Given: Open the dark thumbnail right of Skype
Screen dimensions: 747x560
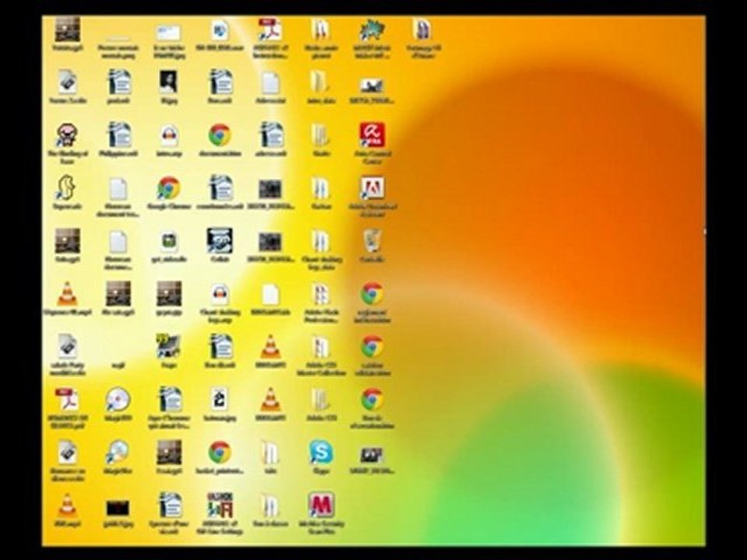Looking at the screenshot, I should (x=372, y=454).
